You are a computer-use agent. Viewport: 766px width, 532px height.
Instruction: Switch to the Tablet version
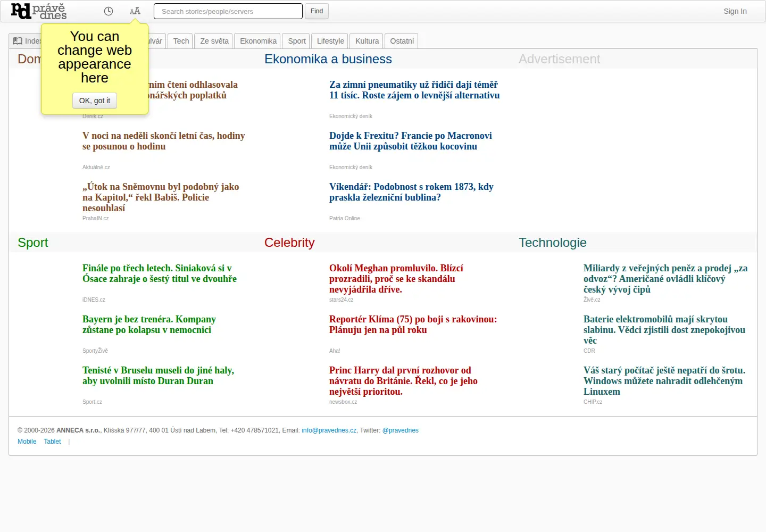click(52, 442)
